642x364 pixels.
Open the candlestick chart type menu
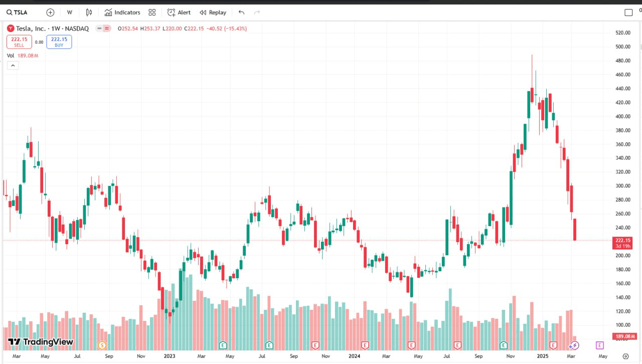[x=89, y=12]
